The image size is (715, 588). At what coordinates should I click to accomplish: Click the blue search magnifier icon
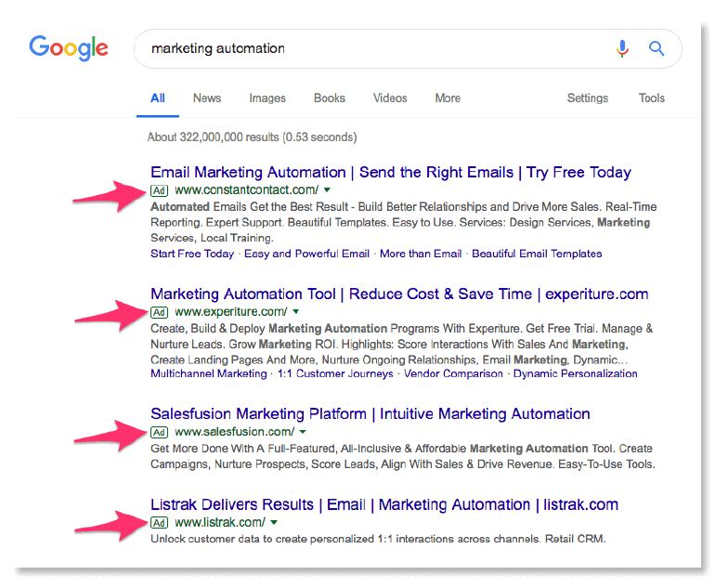tap(656, 48)
